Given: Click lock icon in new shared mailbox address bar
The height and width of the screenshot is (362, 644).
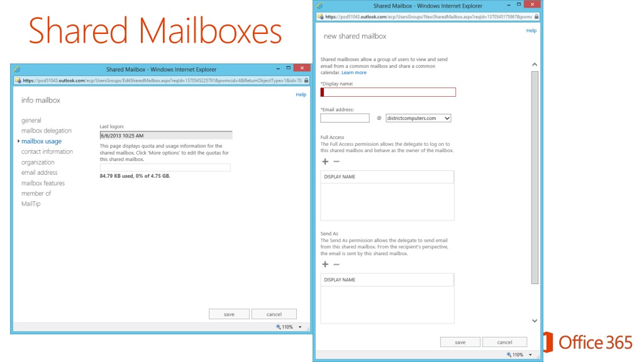Looking at the screenshot, I should pyautogui.click(x=536, y=17).
